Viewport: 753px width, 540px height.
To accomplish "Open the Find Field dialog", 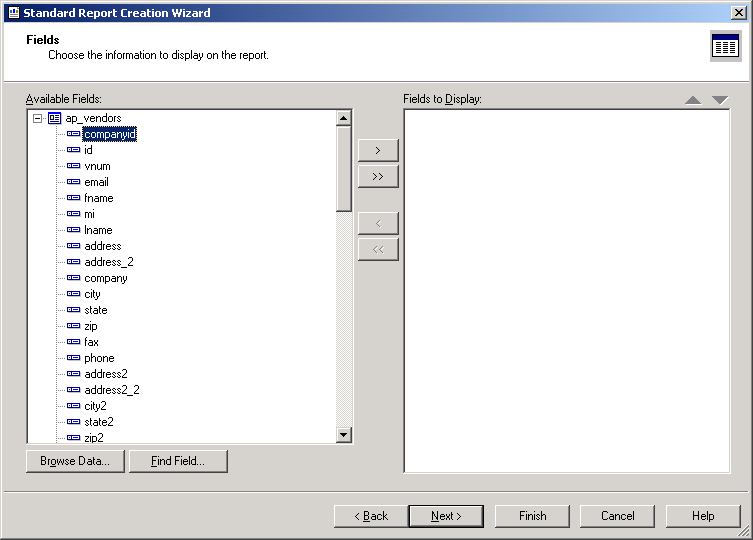I will point(178,461).
